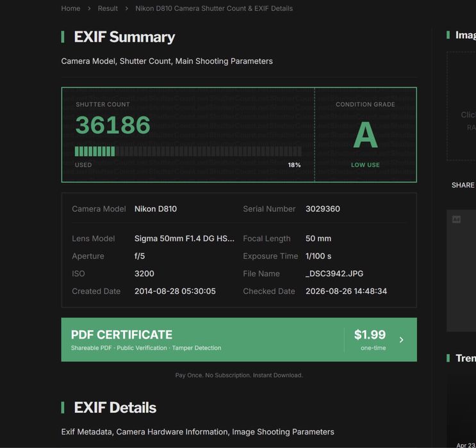The height and width of the screenshot is (448, 476).
Task: Go to the Home breadcrumb link
Action: [x=70, y=8]
